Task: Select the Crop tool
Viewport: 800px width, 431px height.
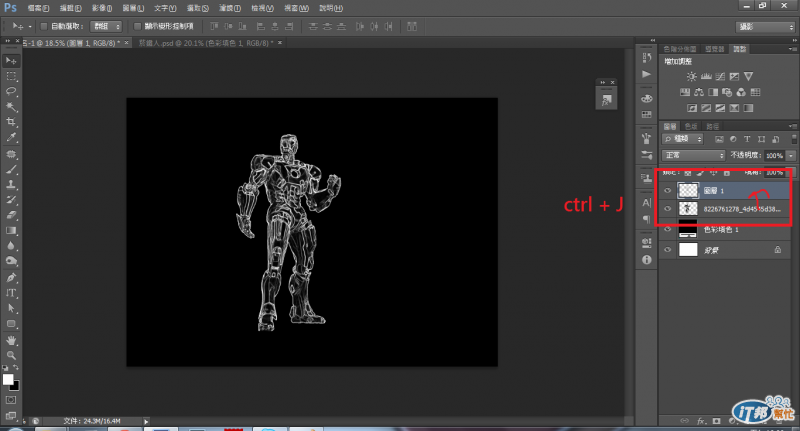Action: (12, 121)
